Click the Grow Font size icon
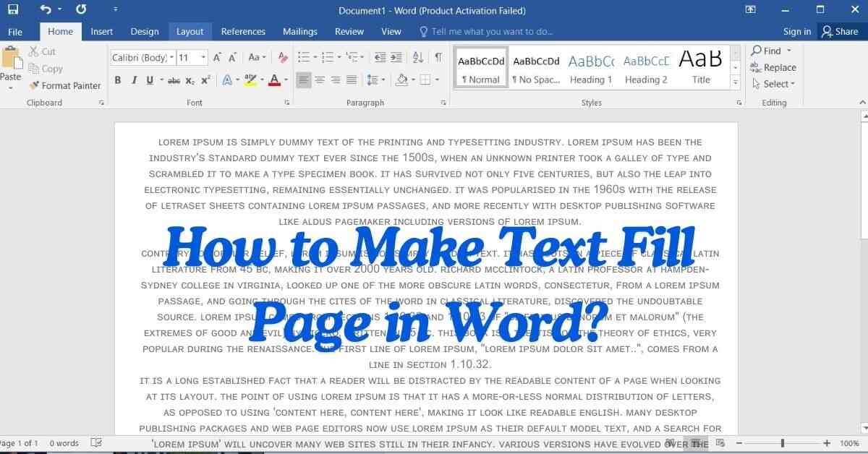 point(218,58)
